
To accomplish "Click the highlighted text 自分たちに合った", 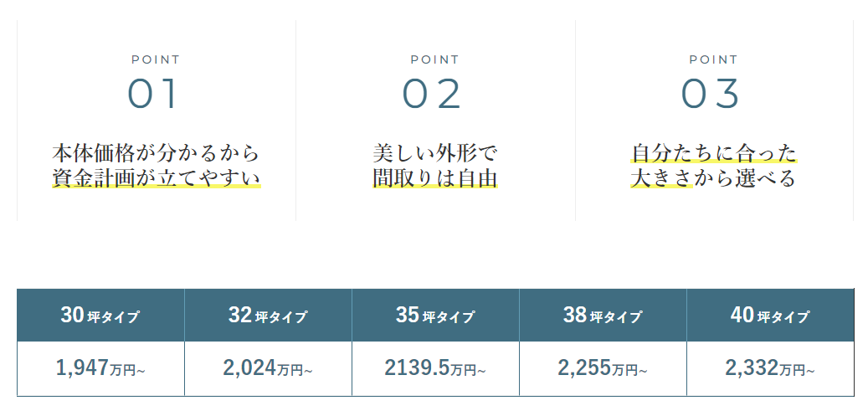I will (x=713, y=153).
